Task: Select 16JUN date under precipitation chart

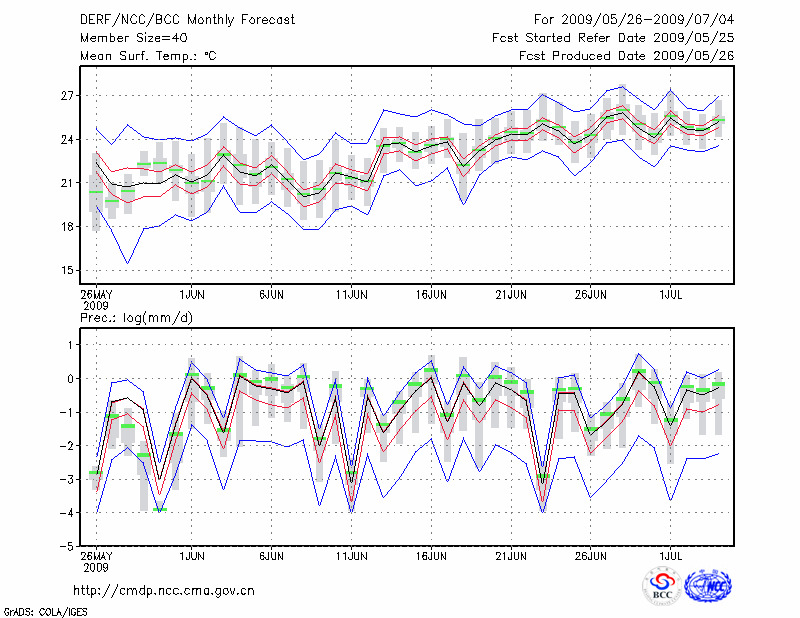Action: (x=431, y=555)
